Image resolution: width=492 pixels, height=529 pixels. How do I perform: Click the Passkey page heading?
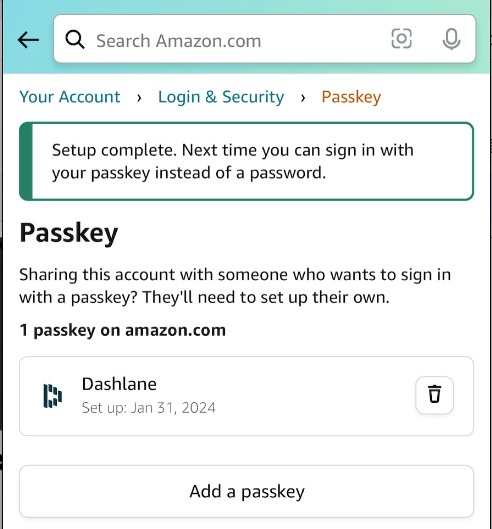click(69, 233)
